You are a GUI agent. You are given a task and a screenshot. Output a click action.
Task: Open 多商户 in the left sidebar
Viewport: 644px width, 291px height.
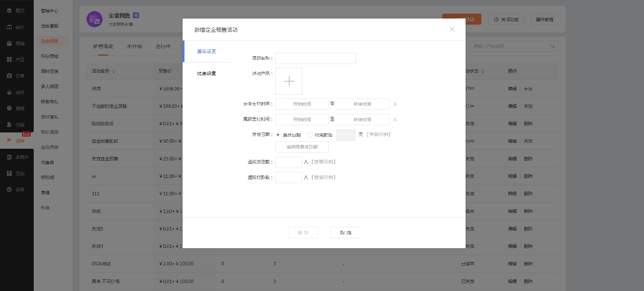[x=17, y=157]
